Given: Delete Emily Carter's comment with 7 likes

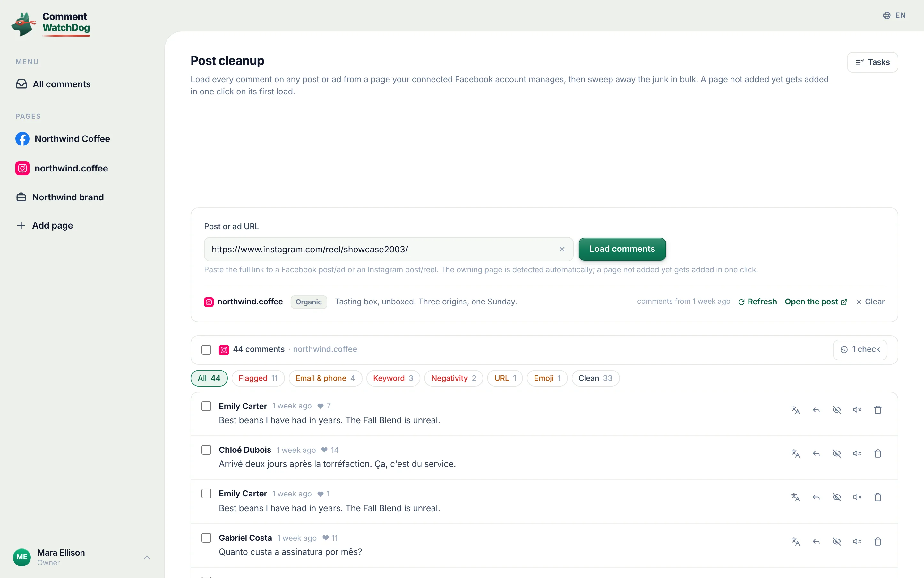Looking at the screenshot, I should pos(878,410).
